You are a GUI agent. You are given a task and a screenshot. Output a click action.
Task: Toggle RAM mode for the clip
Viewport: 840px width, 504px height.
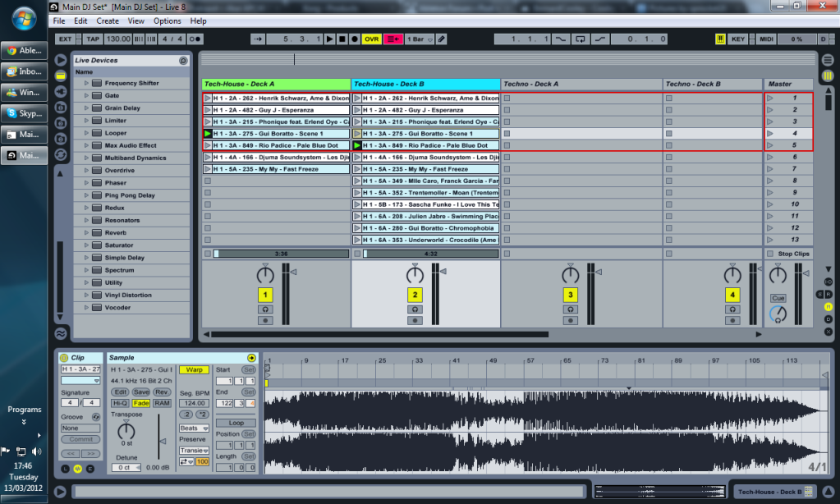point(162,403)
